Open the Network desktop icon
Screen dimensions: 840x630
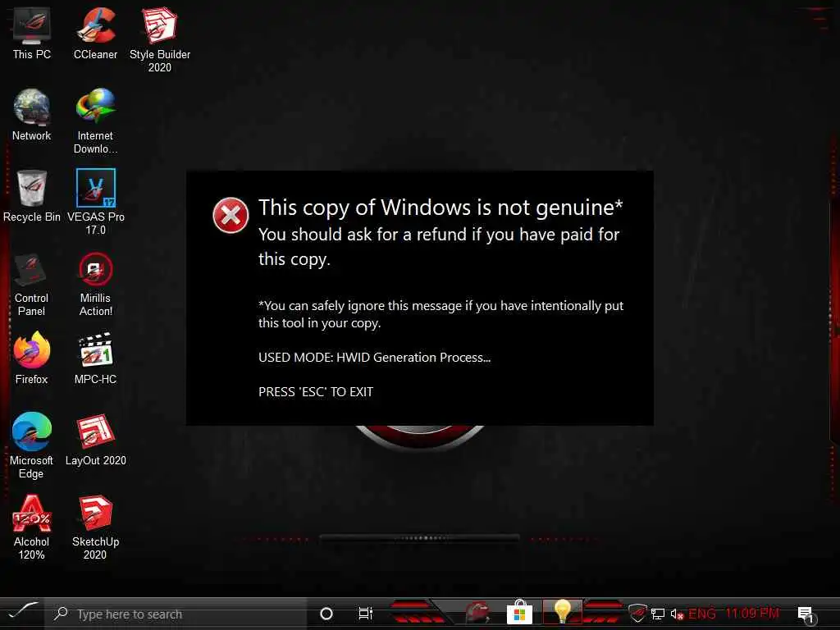(x=32, y=115)
